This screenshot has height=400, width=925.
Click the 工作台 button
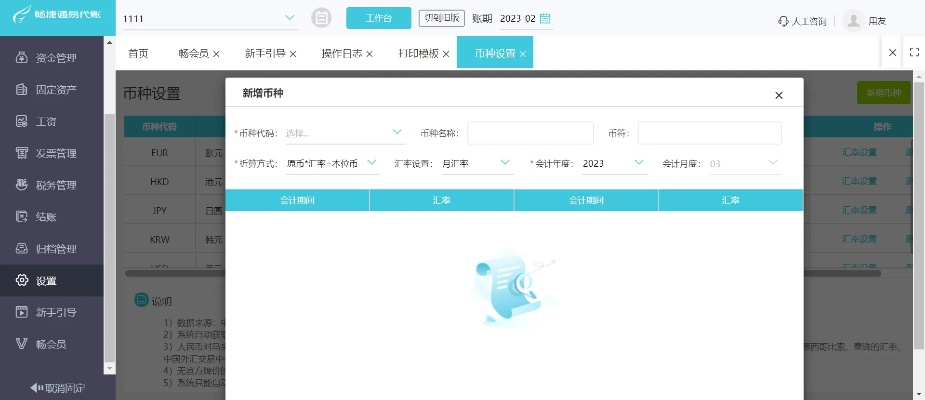pyautogui.click(x=378, y=18)
